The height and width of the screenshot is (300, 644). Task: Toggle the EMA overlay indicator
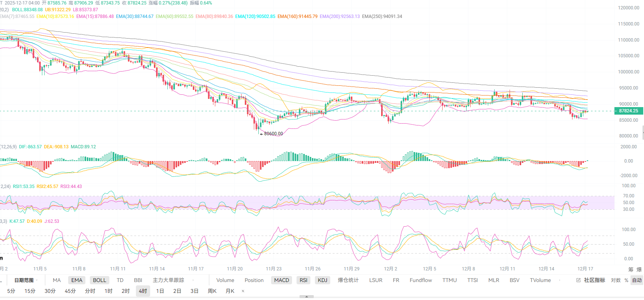(77, 280)
